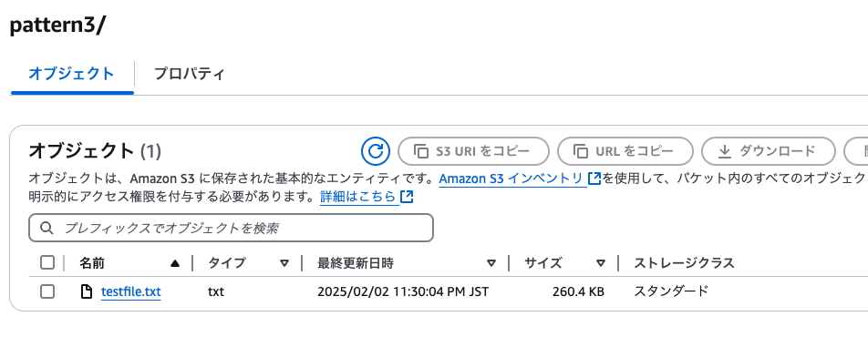Open the Amazon S3 インベントリ link

click(511, 179)
